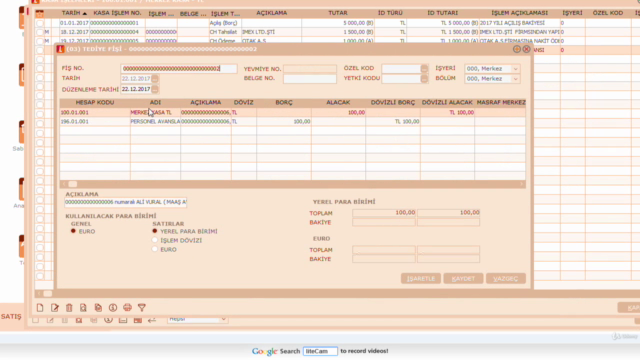Click the printer icon in toolbar
This screenshot has width=640, height=360.
click(x=127, y=307)
